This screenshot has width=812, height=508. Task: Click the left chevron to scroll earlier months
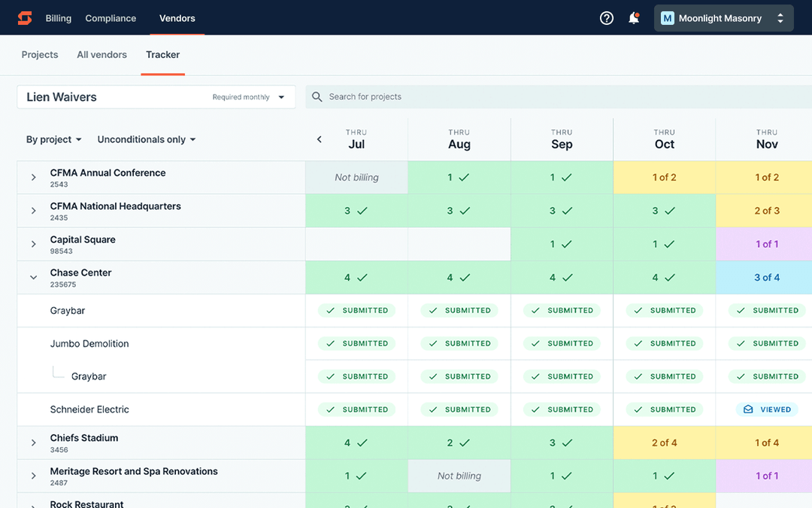pyautogui.click(x=319, y=138)
